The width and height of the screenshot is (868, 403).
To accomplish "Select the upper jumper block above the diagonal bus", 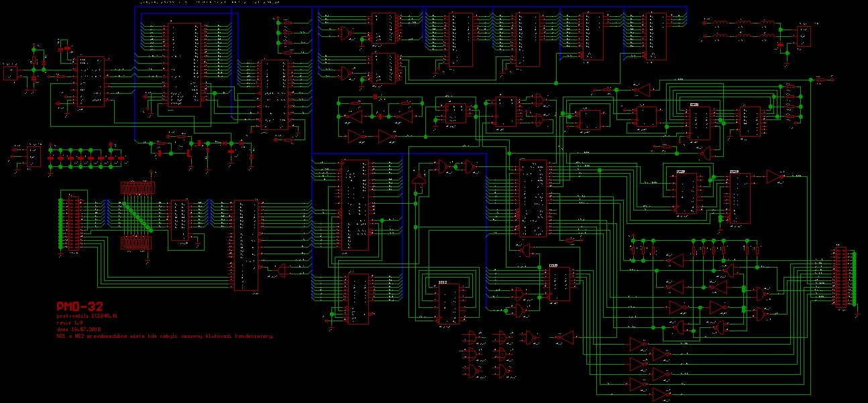I will [138, 188].
